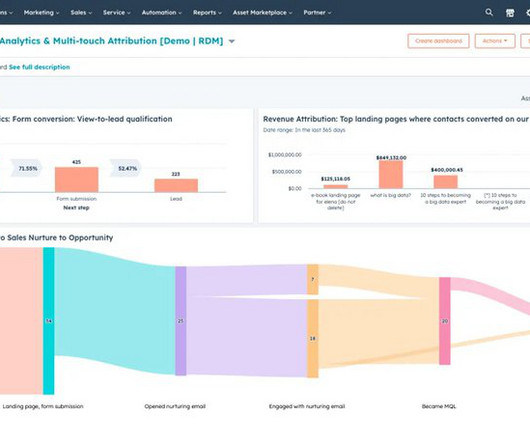Click the Revenue Attribution report title
The width and height of the screenshot is (530, 442).
point(396,119)
